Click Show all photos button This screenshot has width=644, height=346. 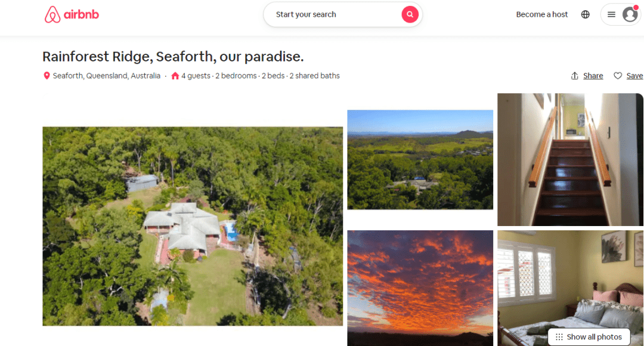(x=589, y=337)
